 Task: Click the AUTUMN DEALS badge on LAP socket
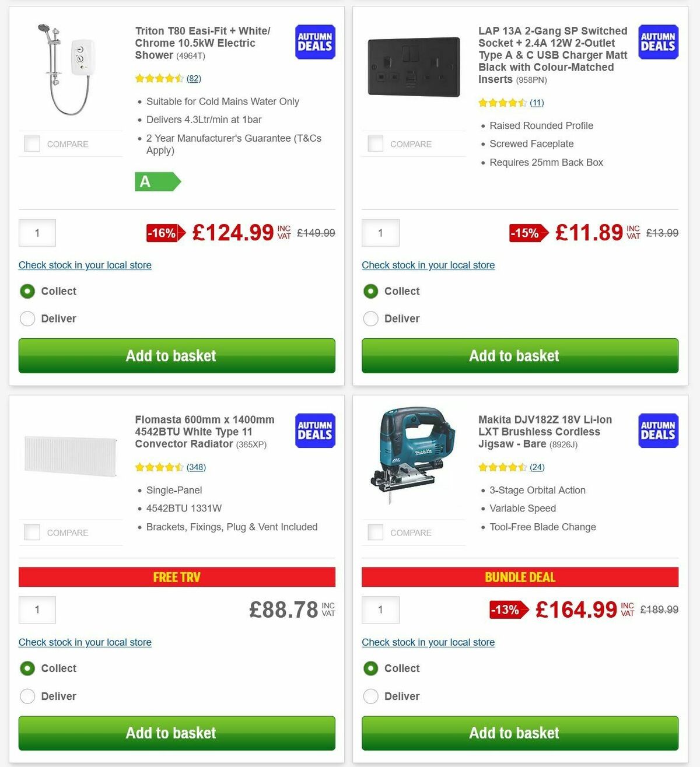pos(658,41)
